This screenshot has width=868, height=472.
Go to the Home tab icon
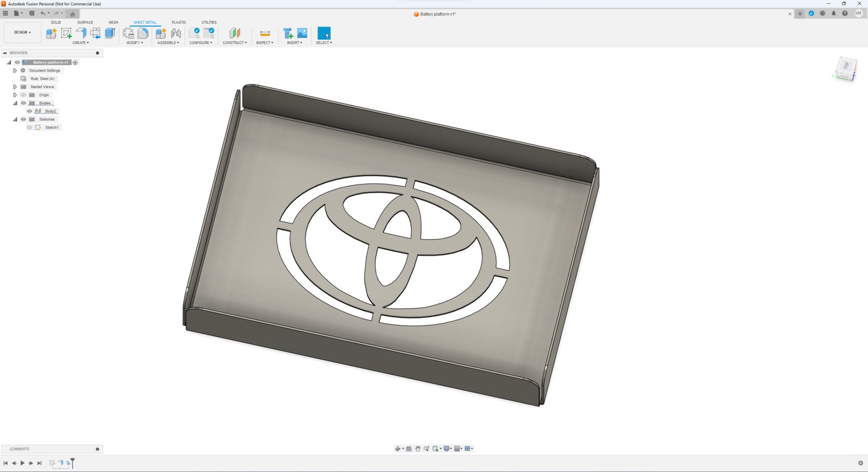tap(72, 14)
